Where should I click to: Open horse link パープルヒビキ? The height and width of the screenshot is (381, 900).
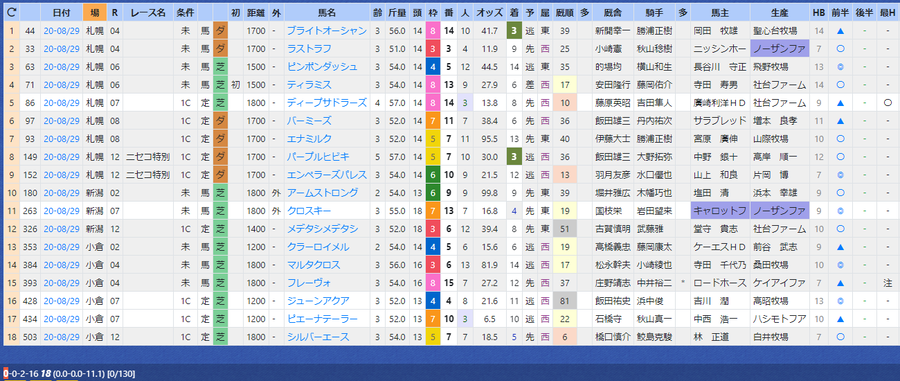tap(318, 157)
